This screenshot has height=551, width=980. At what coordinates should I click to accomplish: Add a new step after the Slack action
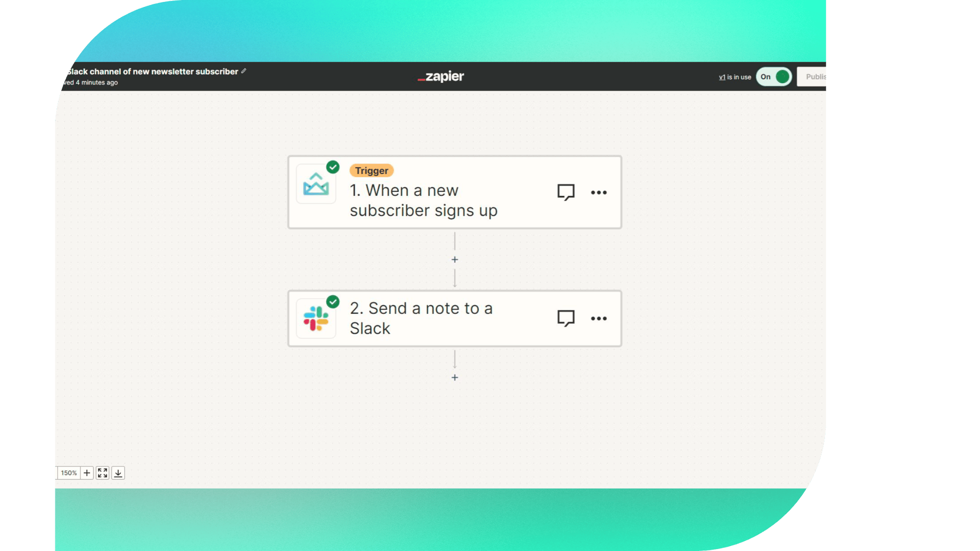click(455, 378)
